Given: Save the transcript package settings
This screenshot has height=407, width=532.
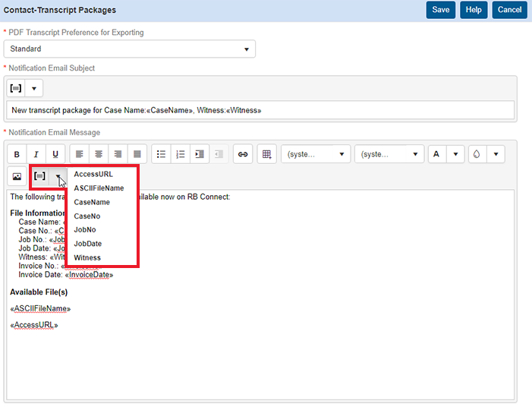Looking at the screenshot, I should [x=441, y=10].
